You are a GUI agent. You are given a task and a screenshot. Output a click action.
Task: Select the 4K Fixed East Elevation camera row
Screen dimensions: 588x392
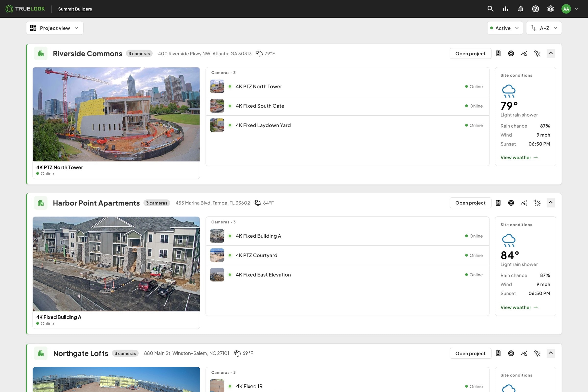[x=347, y=275]
